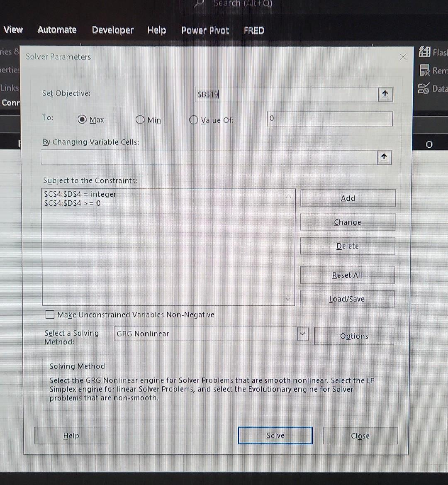448x485 pixels.
Task: Click the Remove Duplicates icon
Action: 425,71
